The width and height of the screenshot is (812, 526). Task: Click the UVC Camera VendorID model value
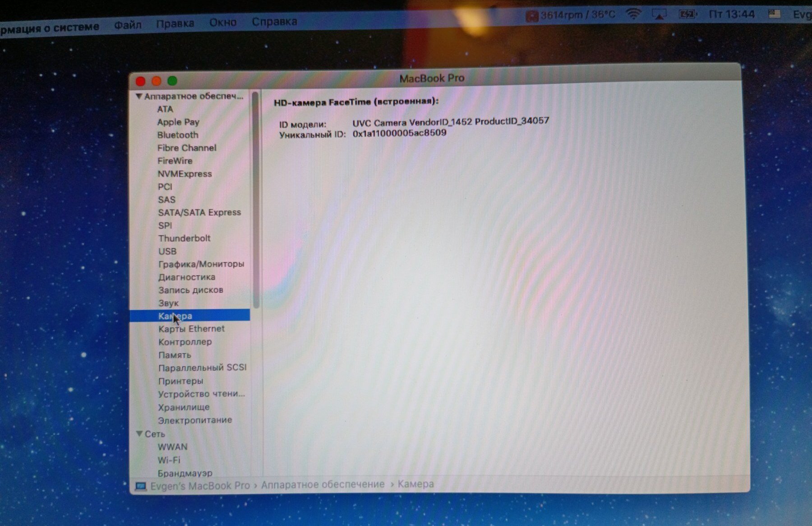[x=451, y=122]
